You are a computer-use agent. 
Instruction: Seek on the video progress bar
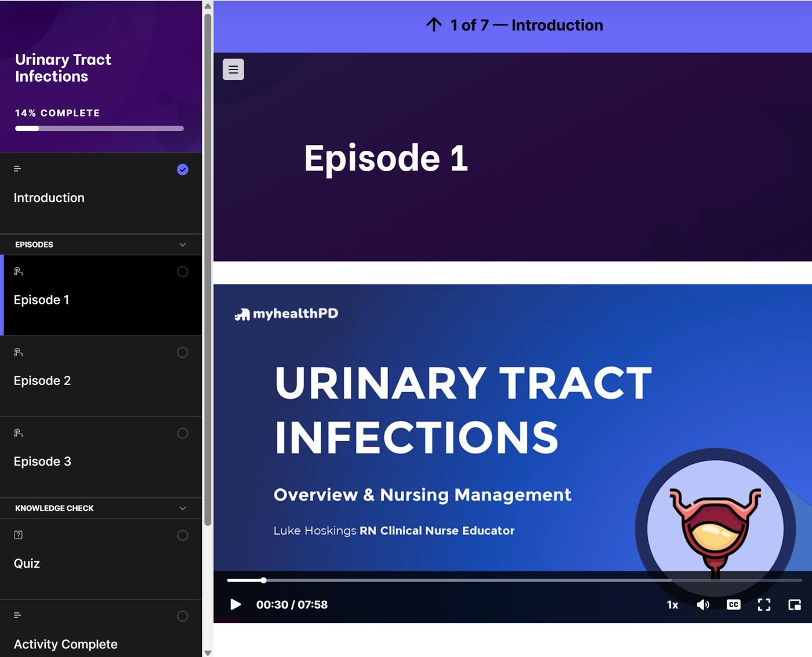click(x=514, y=580)
